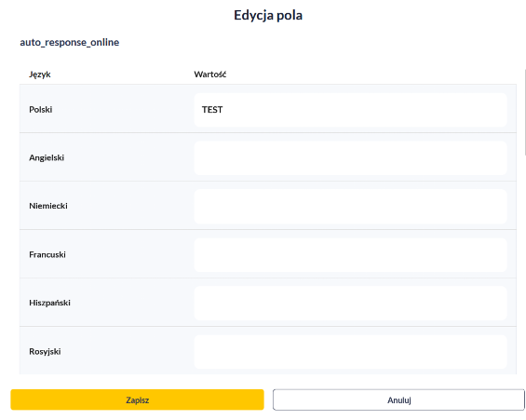The width and height of the screenshot is (526, 420).
Task: Click the Polski language label
Action: [41, 109]
